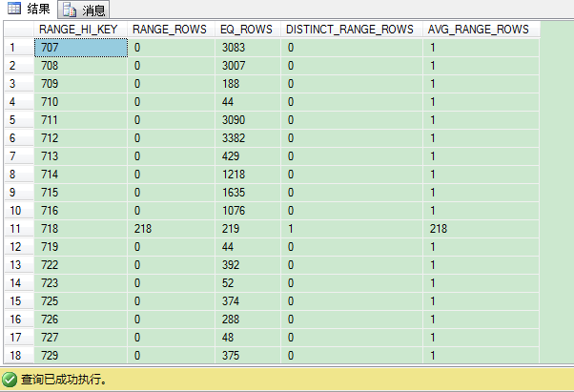The image size is (574, 392).
Task: Click RANGE_HI_KEY cell 716
Action: [x=80, y=211]
